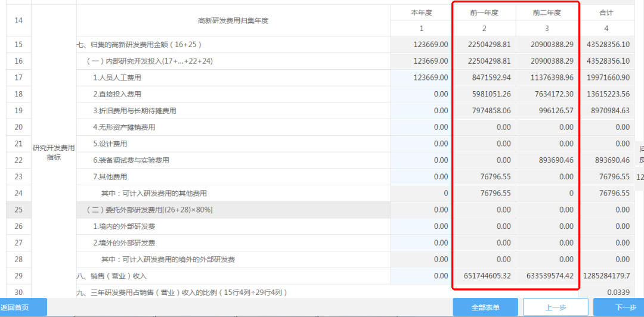Go back with the 上一步 button
Screen dimensions: 644x317
[551, 307]
